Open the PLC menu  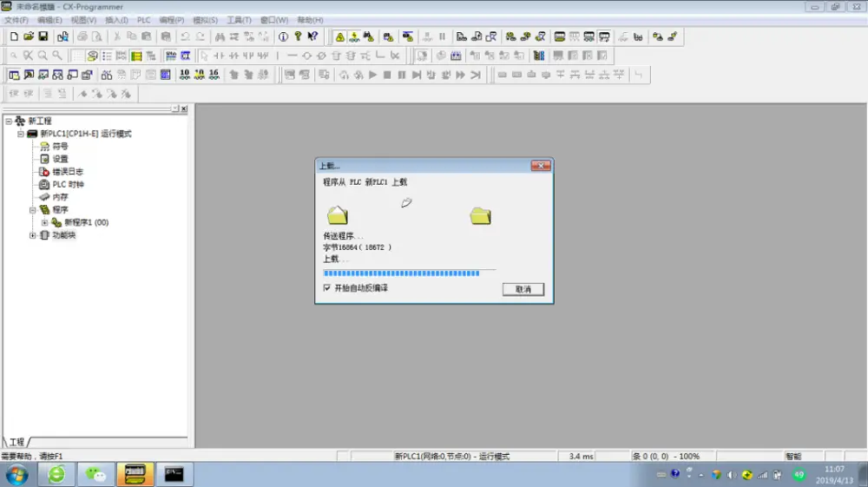tap(144, 20)
